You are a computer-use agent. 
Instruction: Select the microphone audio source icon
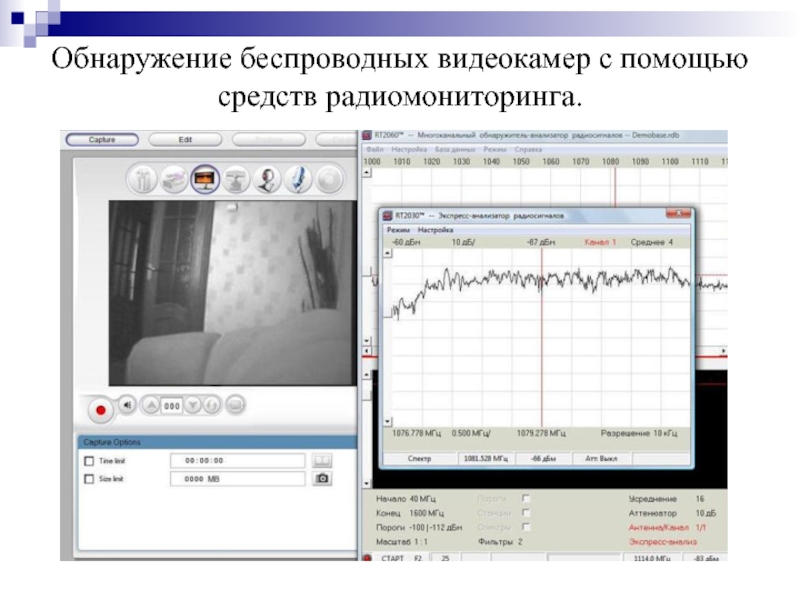pos(298,179)
